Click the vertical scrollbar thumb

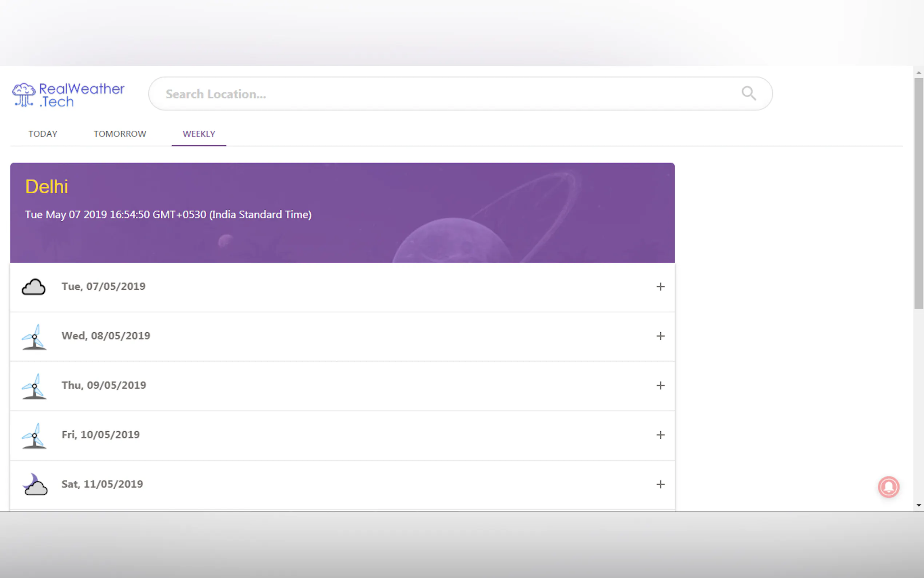[x=919, y=193]
